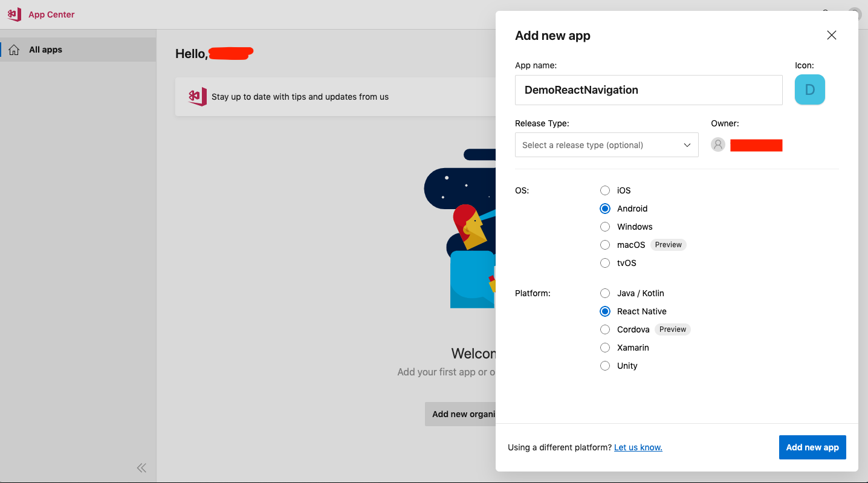This screenshot has height=483, width=868.
Task: Open the Release Type dropdown
Action: [x=606, y=145]
